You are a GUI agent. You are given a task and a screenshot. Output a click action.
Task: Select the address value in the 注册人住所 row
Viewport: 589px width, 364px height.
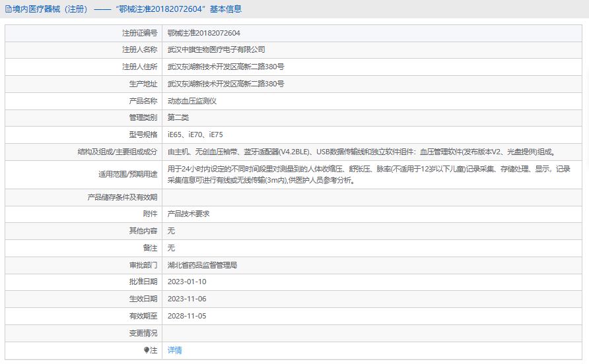[226, 67]
